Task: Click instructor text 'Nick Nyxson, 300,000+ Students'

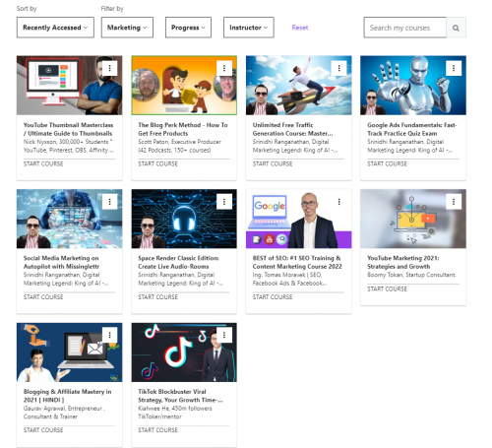Action: [68, 142]
